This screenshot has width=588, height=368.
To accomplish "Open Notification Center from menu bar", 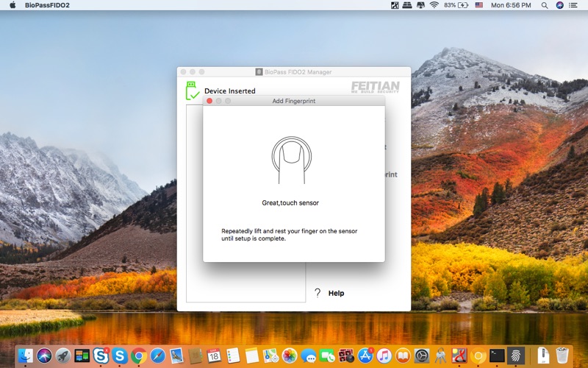I will (573, 5).
